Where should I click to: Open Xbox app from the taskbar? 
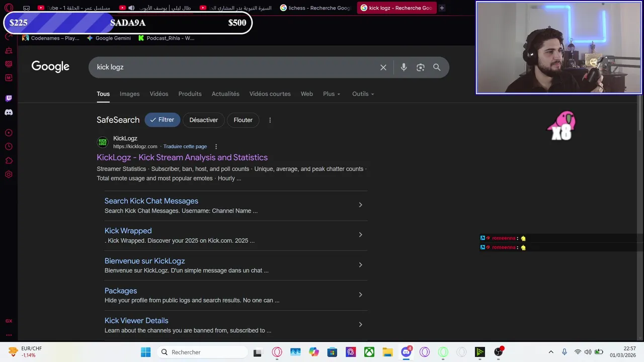(x=369, y=352)
